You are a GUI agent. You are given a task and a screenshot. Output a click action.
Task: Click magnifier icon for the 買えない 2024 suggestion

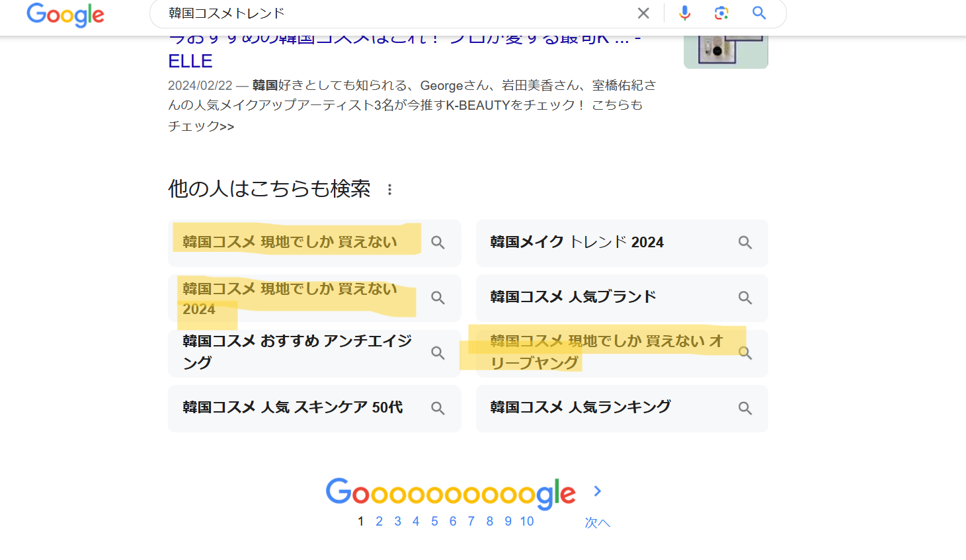[438, 298]
